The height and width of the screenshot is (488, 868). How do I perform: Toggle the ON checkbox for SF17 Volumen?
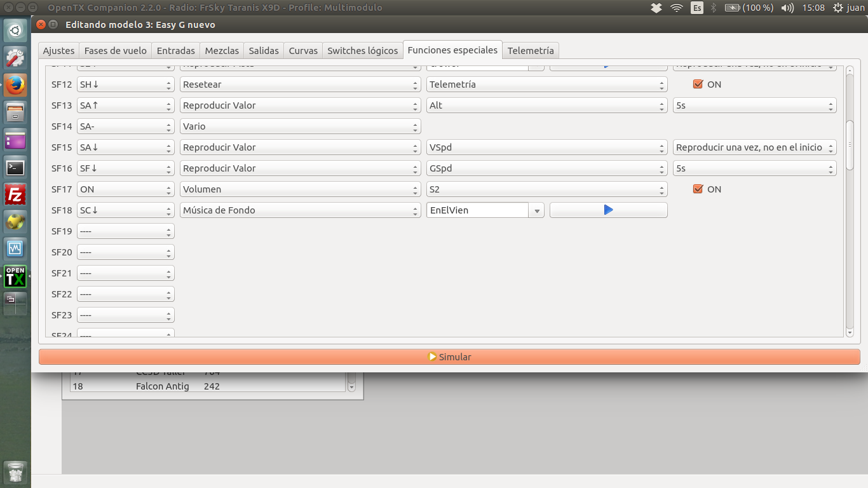pos(698,189)
